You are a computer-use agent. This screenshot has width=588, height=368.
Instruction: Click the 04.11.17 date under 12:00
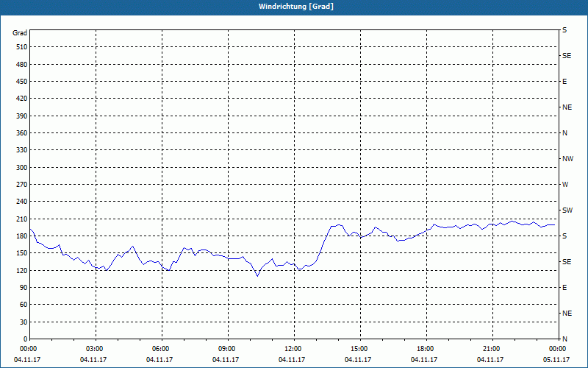click(291, 360)
